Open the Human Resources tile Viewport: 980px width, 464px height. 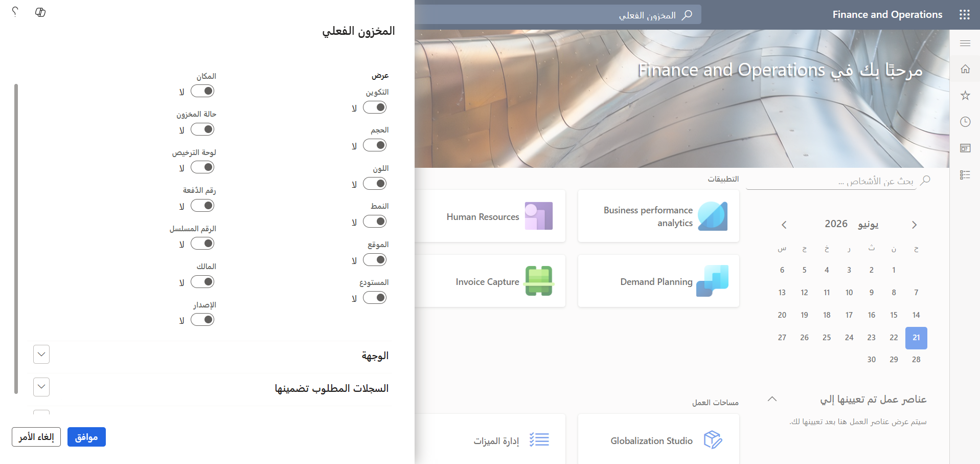coord(491,216)
